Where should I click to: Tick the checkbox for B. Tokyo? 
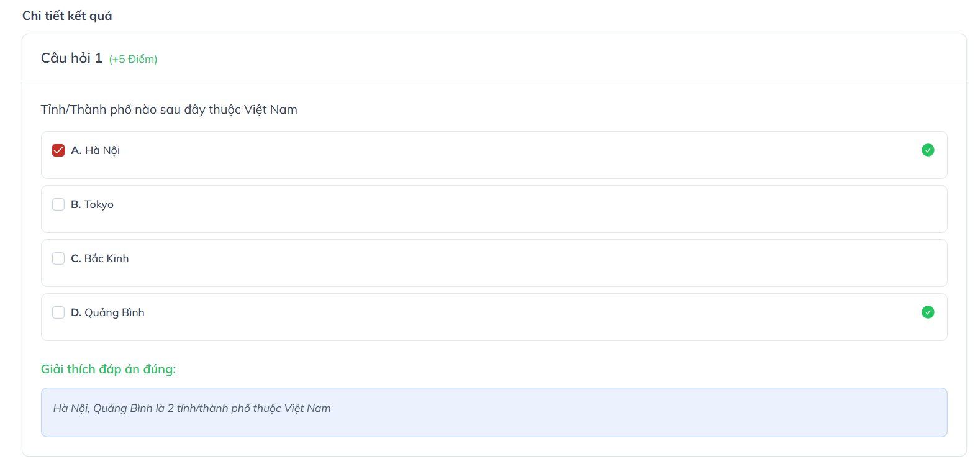58,204
